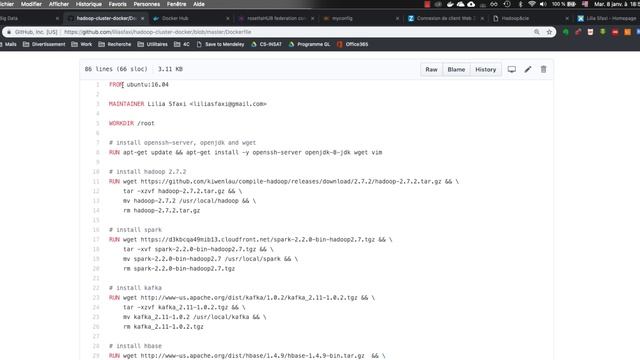Screen dimensions: 640x360
Task: Open the file History
Action: [485, 69]
